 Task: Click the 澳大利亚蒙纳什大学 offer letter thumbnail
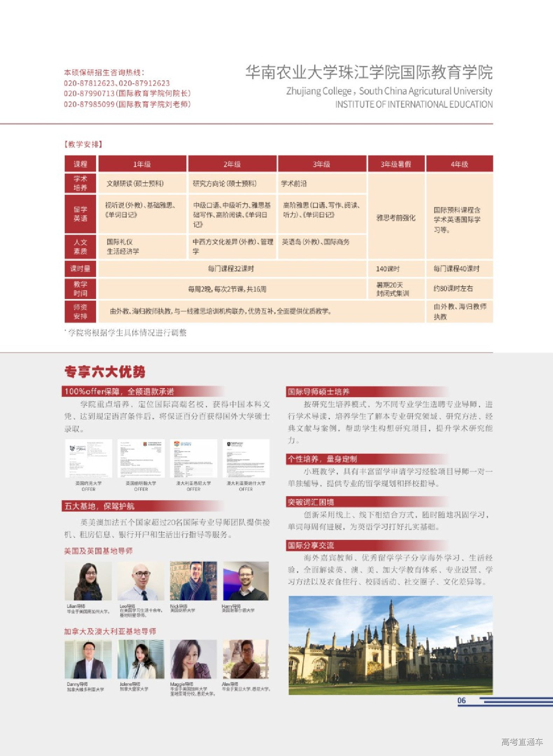[x=246, y=458]
